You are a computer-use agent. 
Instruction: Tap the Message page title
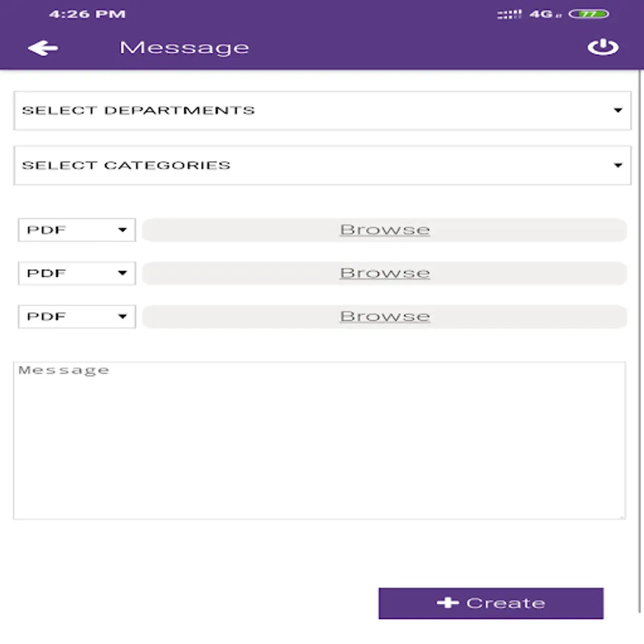tap(184, 48)
